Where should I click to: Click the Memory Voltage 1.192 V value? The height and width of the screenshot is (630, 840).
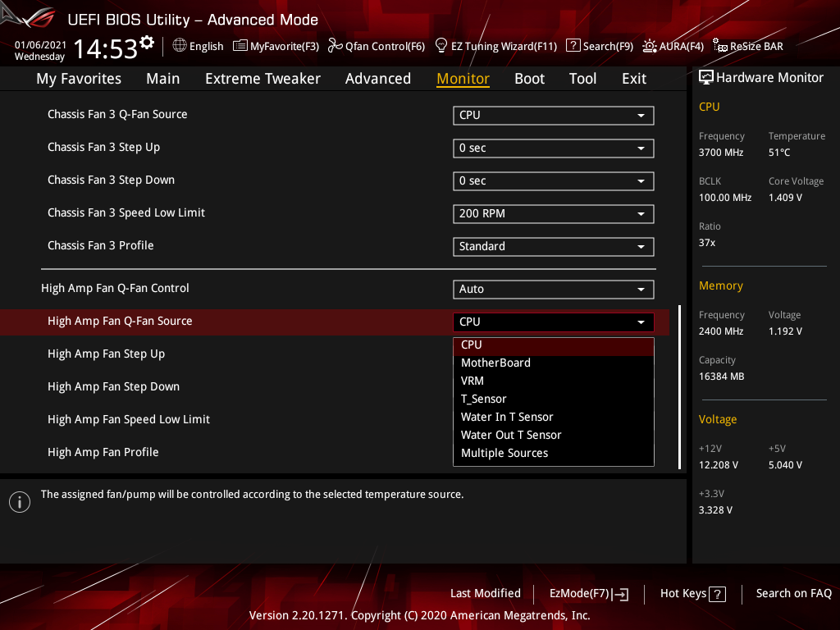pos(785,331)
